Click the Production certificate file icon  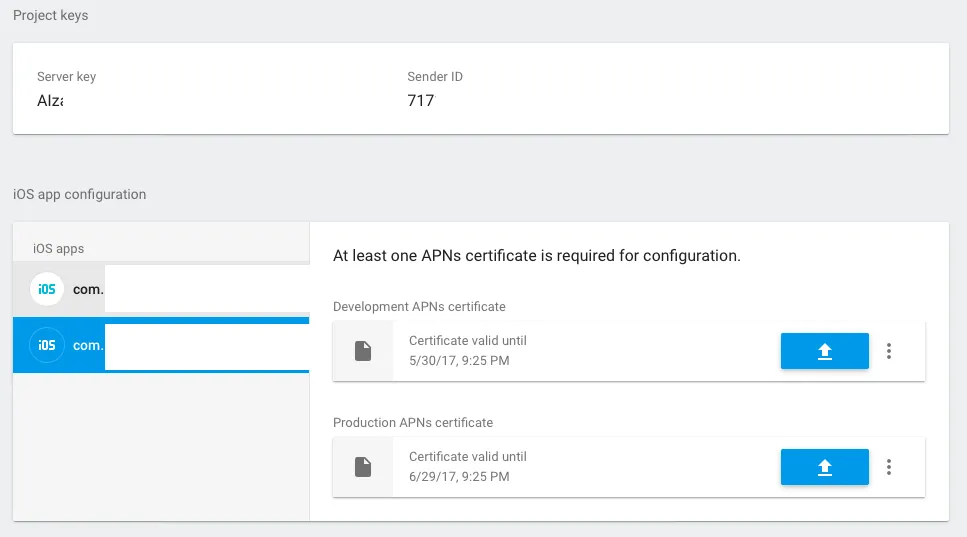coord(363,467)
